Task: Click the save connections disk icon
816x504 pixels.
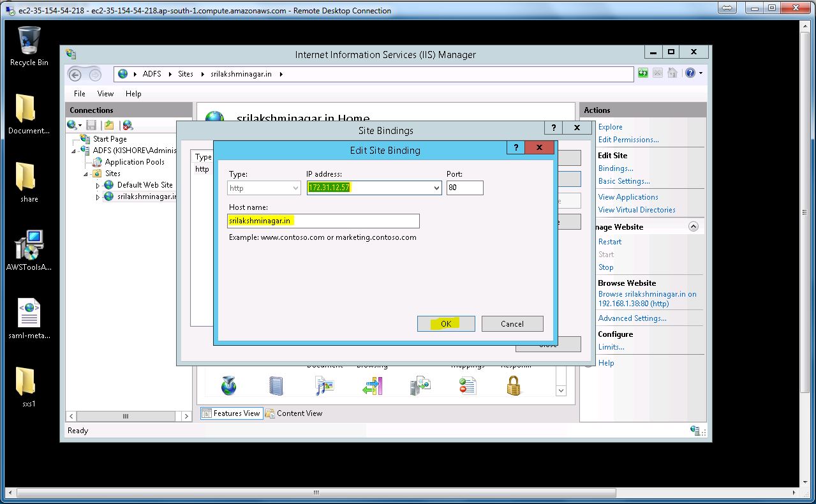Action: [91, 126]
